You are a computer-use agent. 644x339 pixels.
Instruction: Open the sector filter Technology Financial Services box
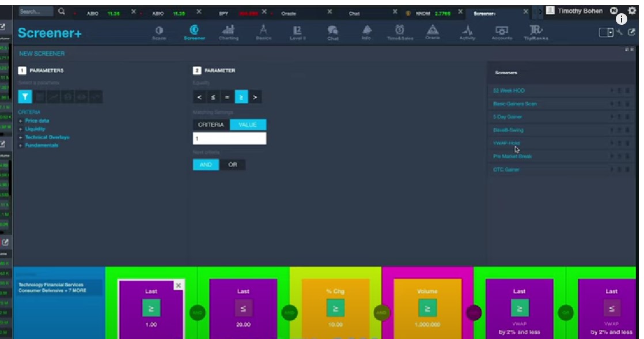[59, 288]
